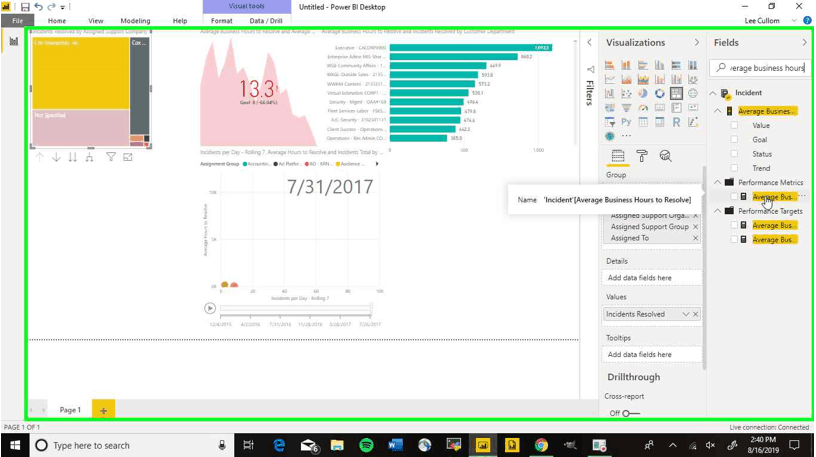Expand the Filters pane arrow

(x=589, y=43)
